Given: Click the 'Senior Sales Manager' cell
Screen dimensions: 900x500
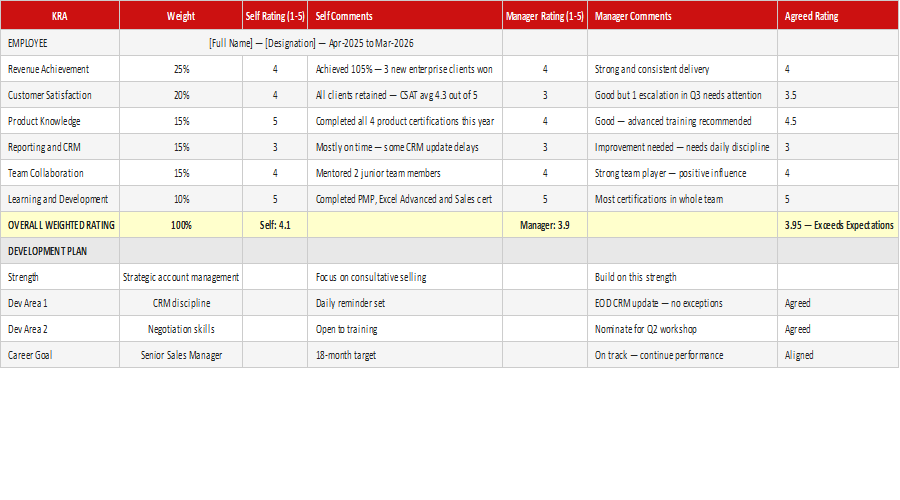Looking at the screenshot, I should (x=181, y=355).
